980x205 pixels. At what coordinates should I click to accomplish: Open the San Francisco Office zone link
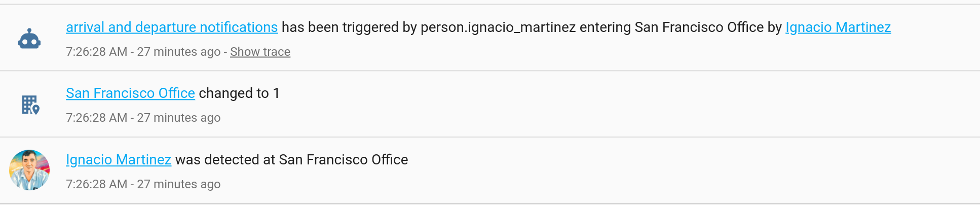[x=130, y=93]
